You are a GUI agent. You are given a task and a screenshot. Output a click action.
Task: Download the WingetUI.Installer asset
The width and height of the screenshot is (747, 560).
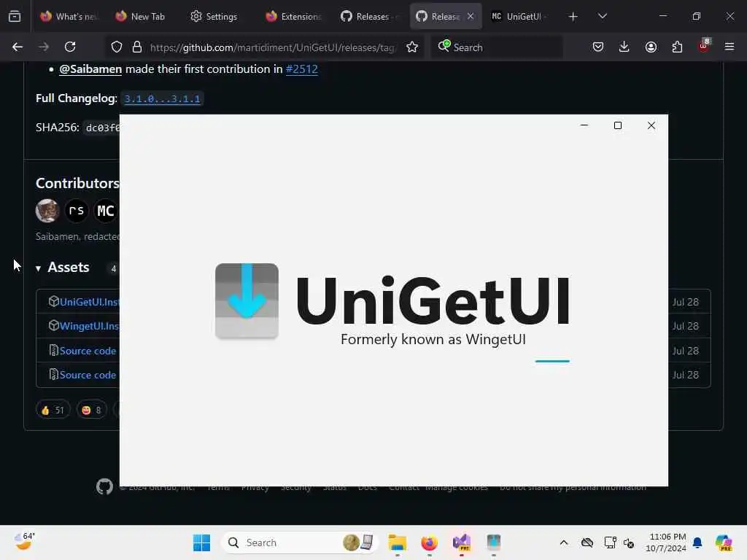pos(89,326)
